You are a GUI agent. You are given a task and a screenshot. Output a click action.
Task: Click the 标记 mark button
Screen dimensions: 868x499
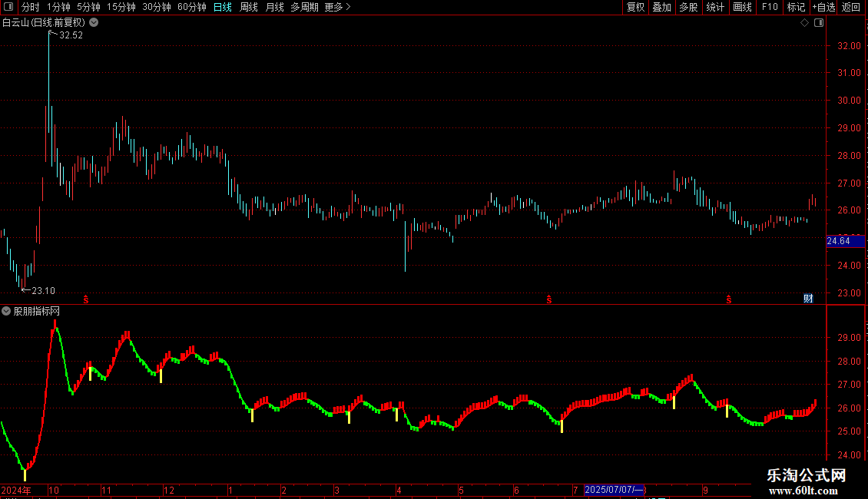796,7
